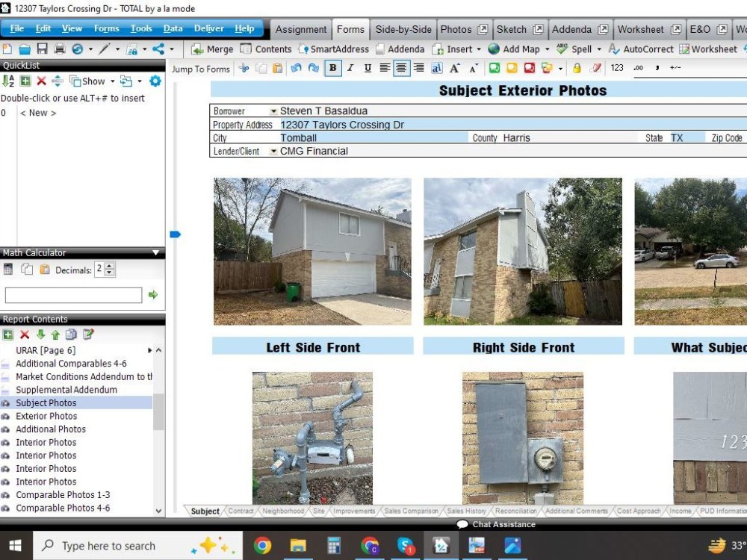Toggle 123 number format
This screenshot has width=747, height=560.
pyautogui.click(x=617, y=68)
